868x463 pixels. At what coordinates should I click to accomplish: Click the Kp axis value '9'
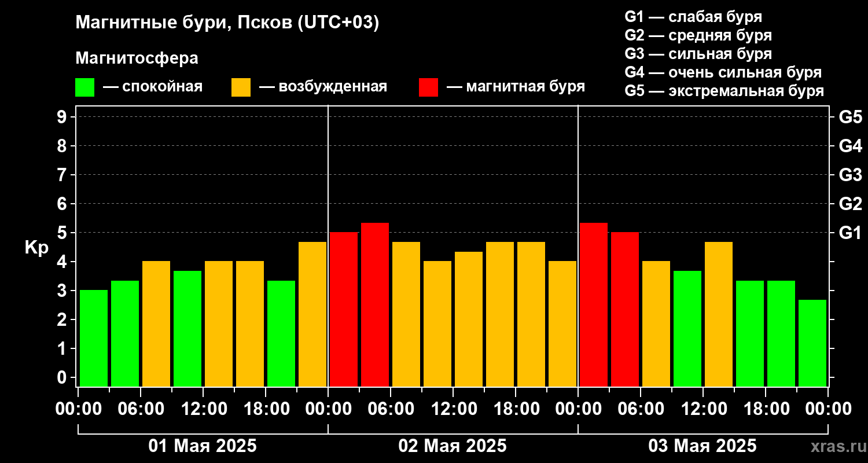63,117
